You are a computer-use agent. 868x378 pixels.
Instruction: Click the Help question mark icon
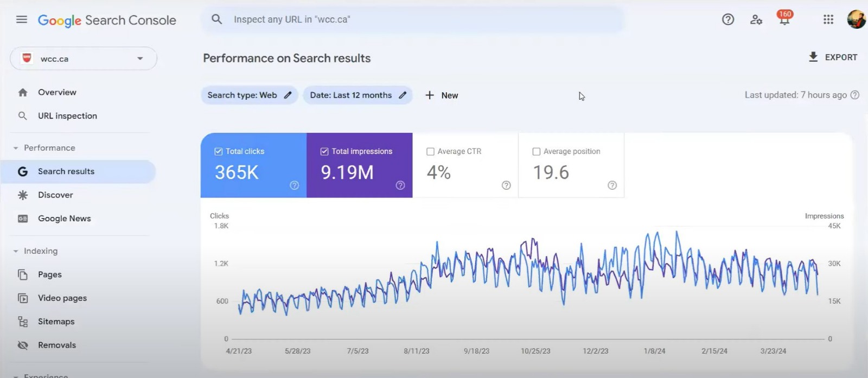click(x=728, y=20)
